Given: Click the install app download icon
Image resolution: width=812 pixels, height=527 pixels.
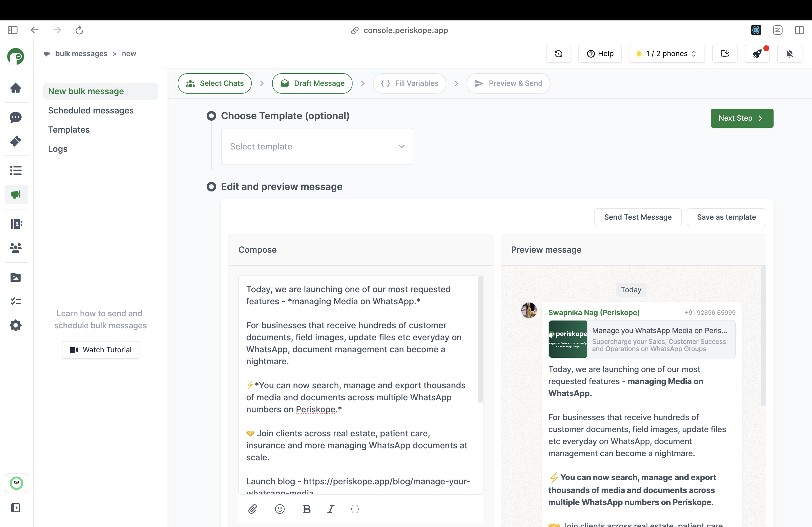Looking at the screenshot, I should (725, 53).
